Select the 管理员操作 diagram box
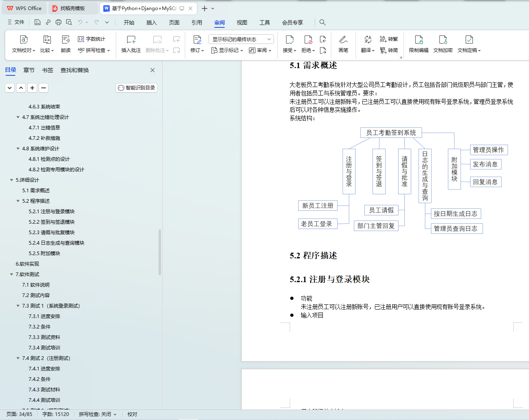The width and height of the screenshot is (529, 420). pyautogui.click(x=489, y=150)
